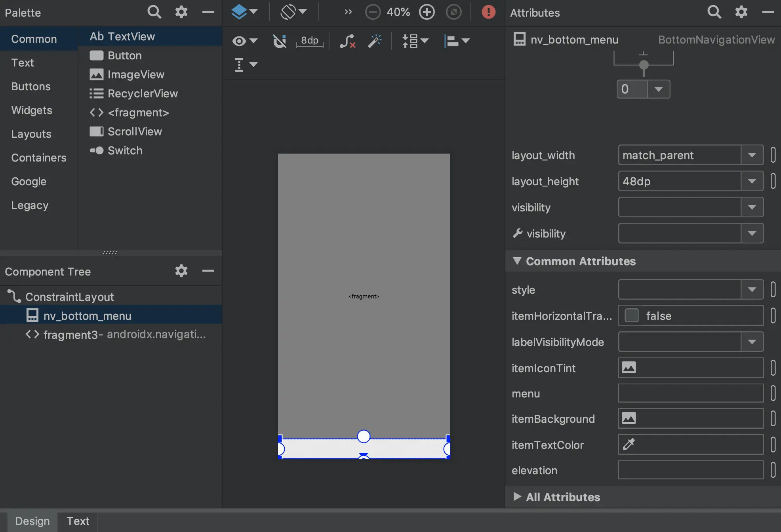781x532 pixels.
Task: Show red warnings and errors icon
Action: 488,12
